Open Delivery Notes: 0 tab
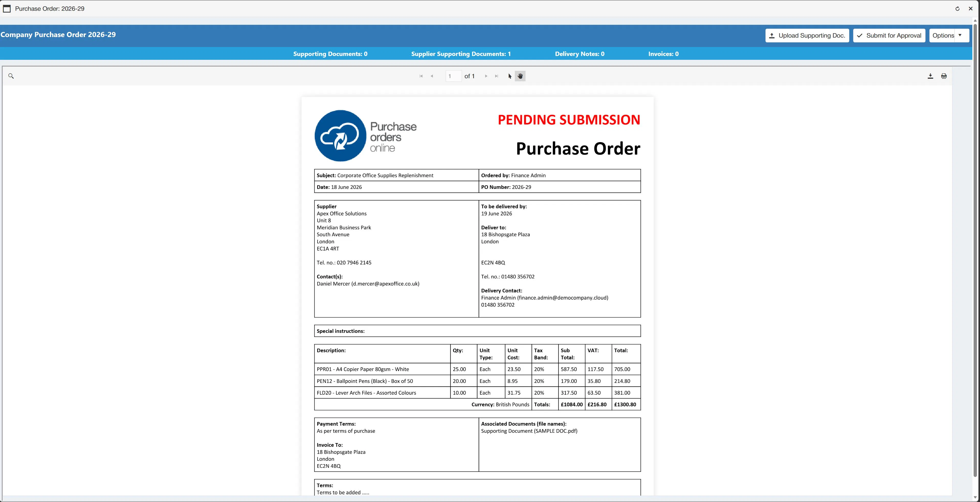Viewport: 980px width, 502px height. pos(580,54)
